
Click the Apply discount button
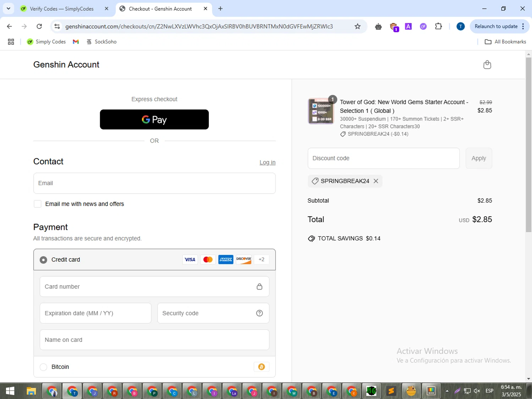click(478, 158)
